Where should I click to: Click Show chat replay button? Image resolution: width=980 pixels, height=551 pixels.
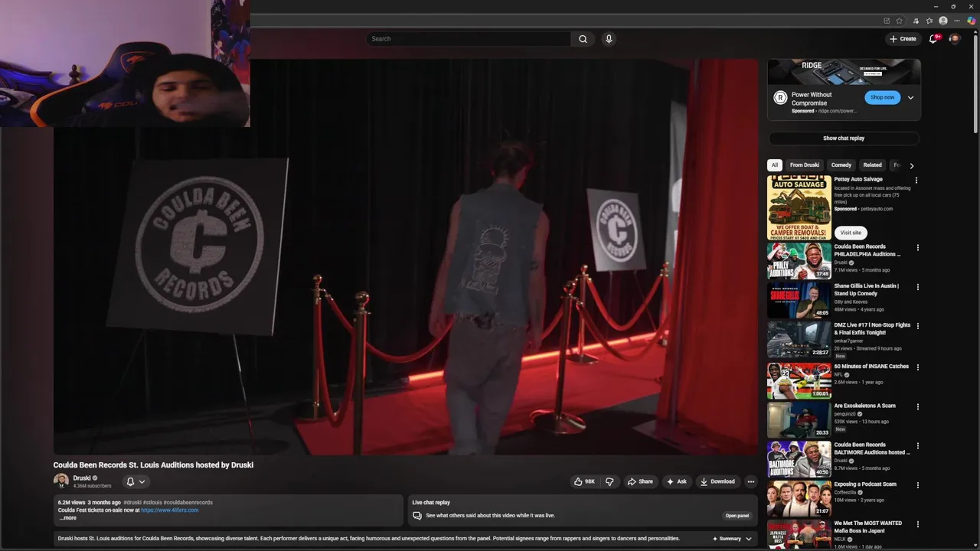(x=844, y=139)
